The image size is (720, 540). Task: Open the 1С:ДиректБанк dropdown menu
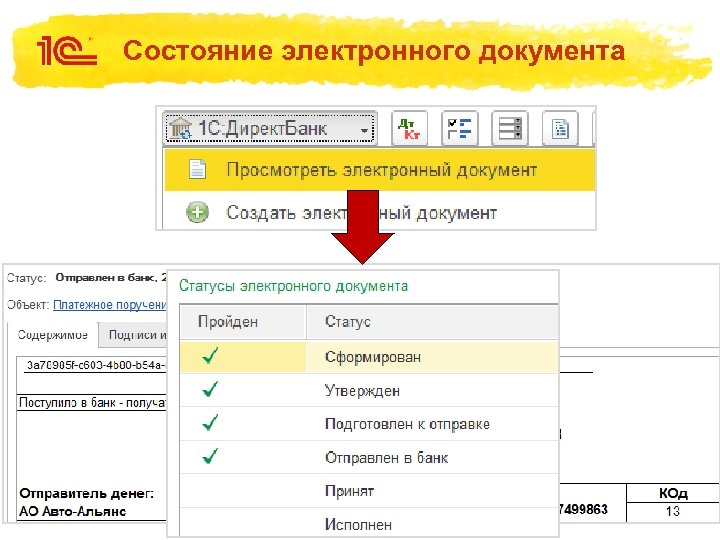[270, 129]
